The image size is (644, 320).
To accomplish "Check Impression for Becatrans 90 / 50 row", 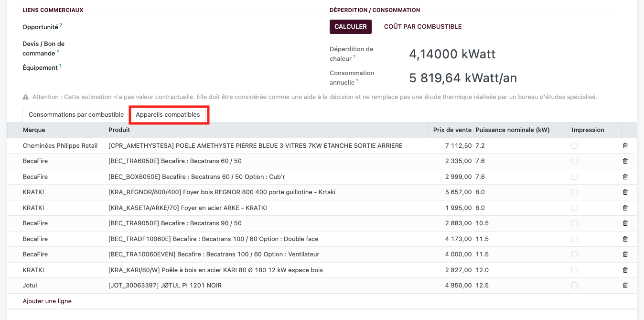I will [x=574, y=223].
